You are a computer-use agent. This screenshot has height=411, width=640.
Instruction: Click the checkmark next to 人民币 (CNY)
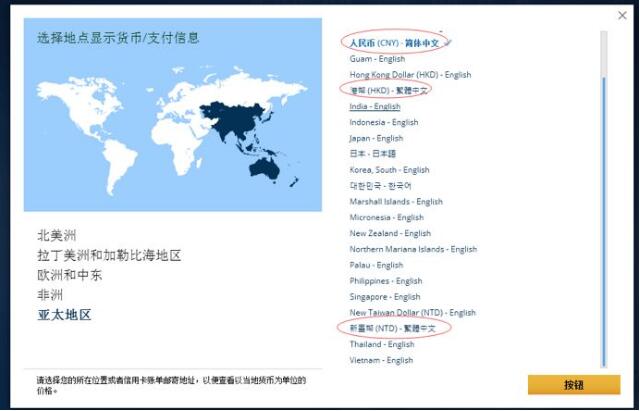click(x=448, y=42)
